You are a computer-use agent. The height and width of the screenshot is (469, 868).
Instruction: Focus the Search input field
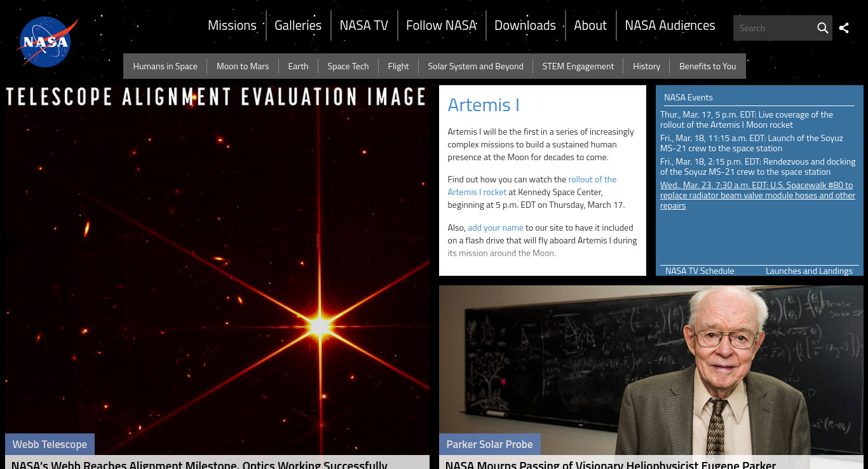click(773, 28)
